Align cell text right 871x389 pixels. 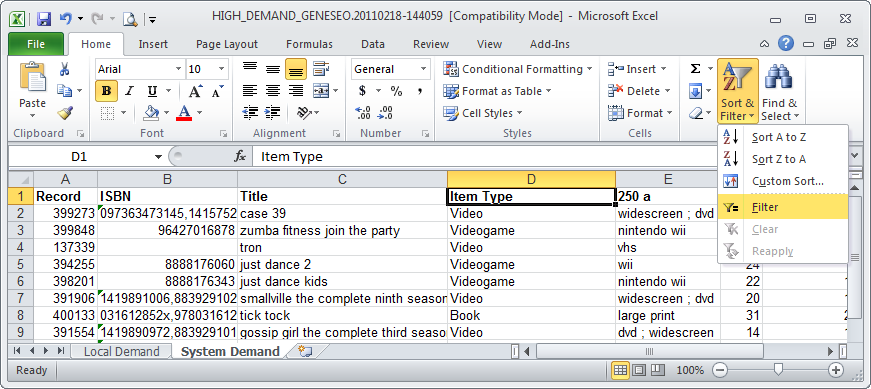pos(296,91)
